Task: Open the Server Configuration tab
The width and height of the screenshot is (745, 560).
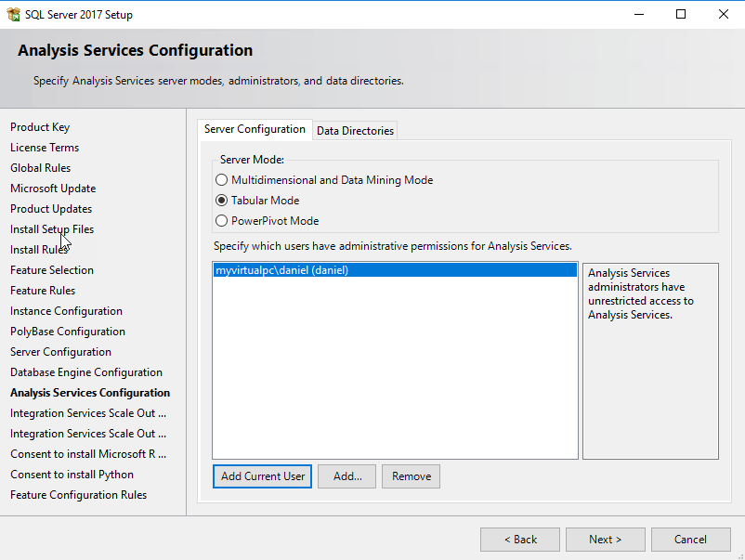Action: pos(255,130)
